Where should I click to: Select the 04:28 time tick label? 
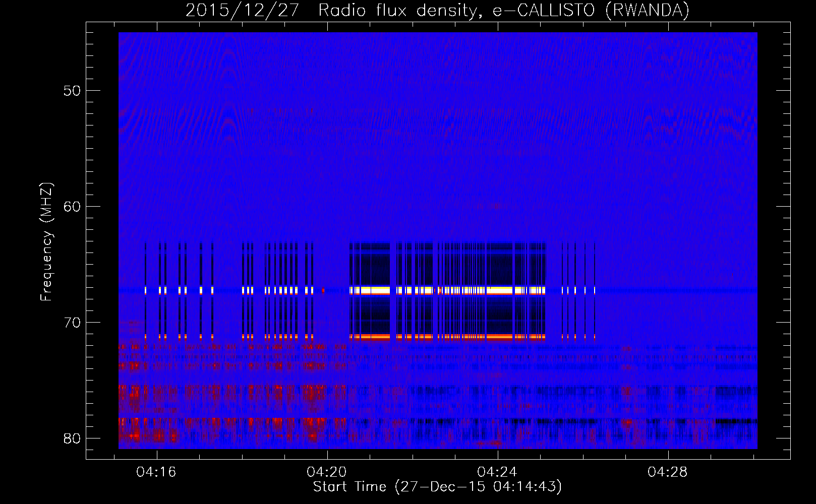(668, 472)
